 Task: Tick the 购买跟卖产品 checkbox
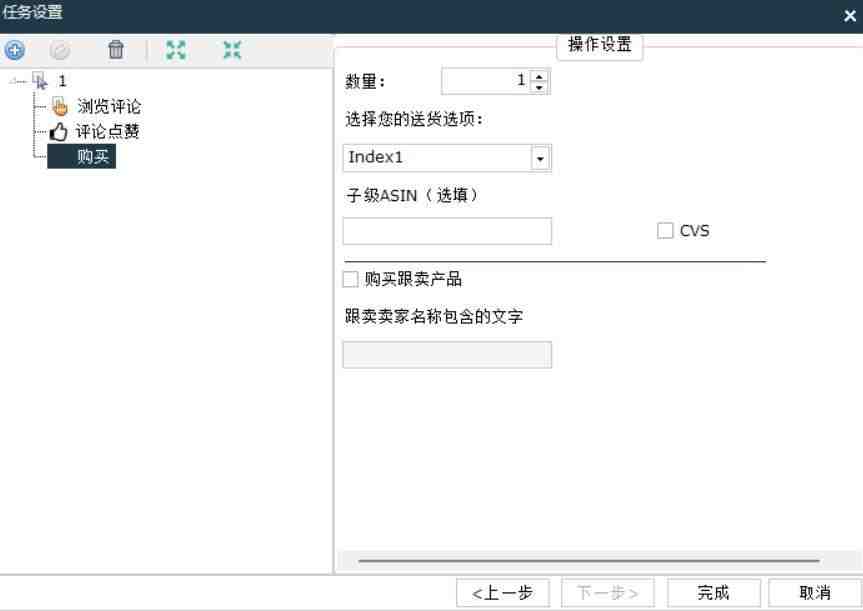(x=351, y=279)
